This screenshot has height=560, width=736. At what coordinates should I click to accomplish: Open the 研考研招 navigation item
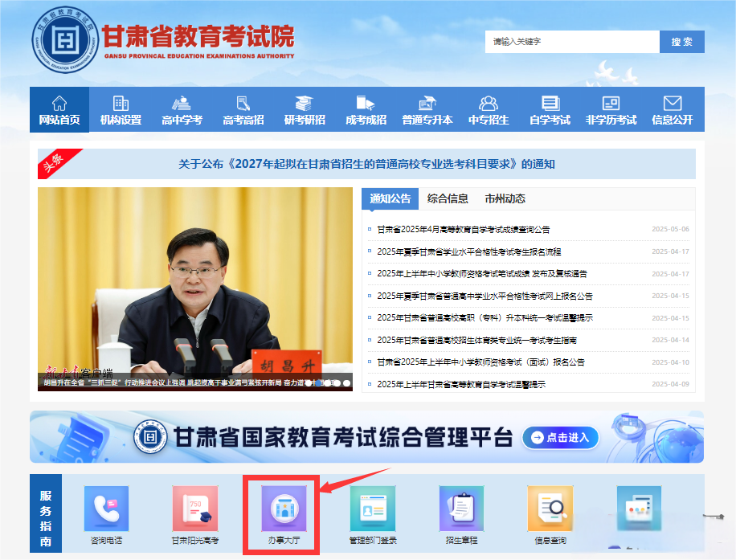click(x=305, y=110)
